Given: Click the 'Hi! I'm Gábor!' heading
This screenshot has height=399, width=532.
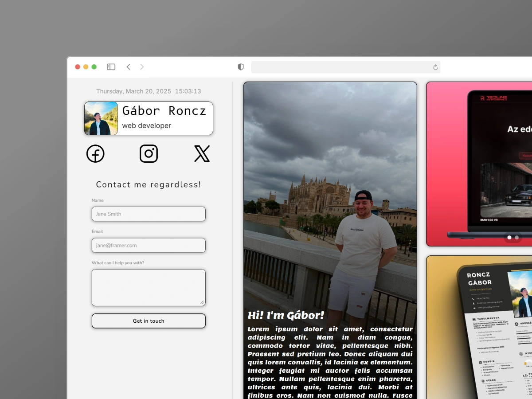Looking at the screenshot, I should click(286, 316).
